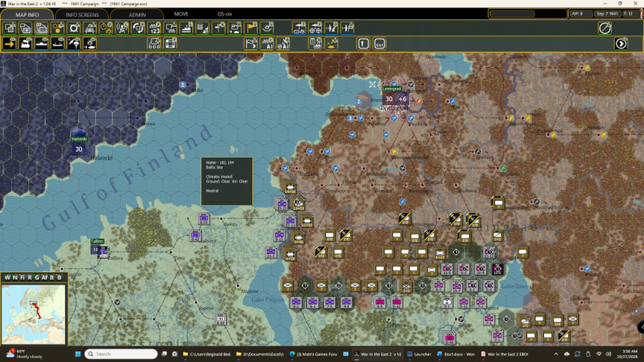Click the AP: 8 admin points display

coord(581,13)
